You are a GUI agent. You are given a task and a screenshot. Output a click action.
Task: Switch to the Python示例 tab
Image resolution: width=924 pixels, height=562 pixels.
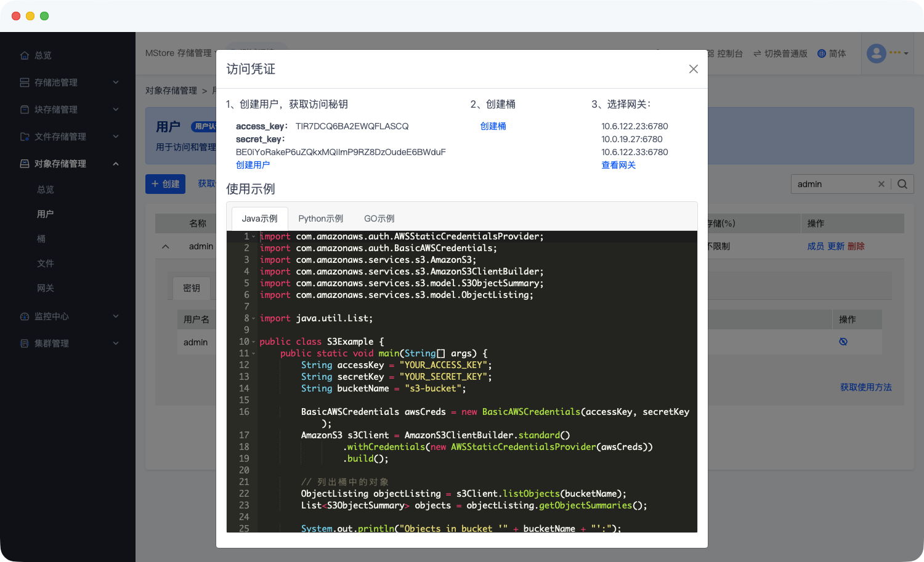pos(320,219)
